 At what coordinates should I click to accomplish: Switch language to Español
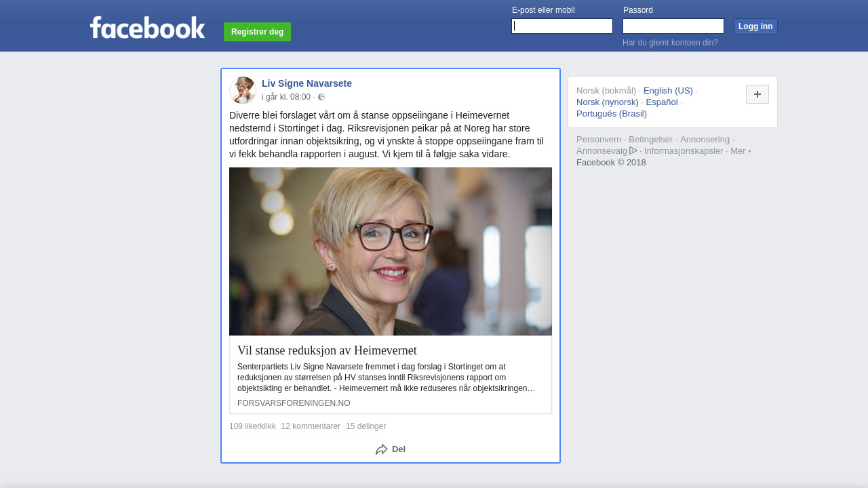pos(662,102)
